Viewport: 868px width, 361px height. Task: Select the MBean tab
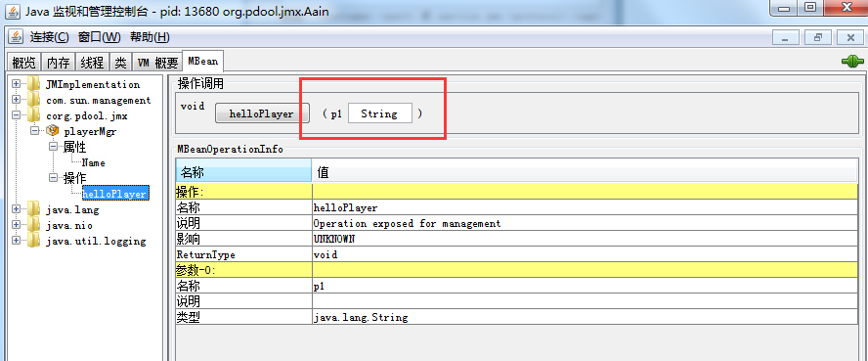(x=202, y=61)
